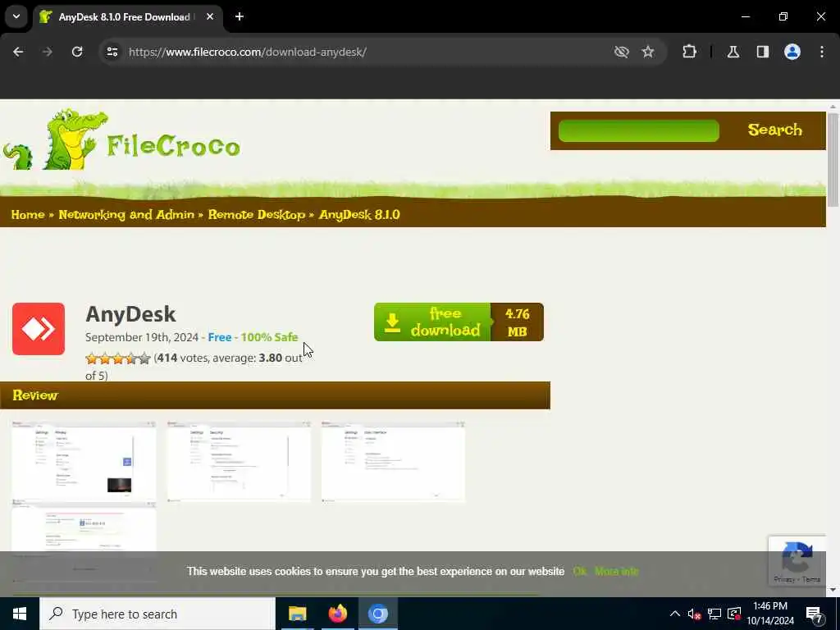The image size is (840, 630).
Task: Open a new tab with plus button
Action: (x=240, y=16)
